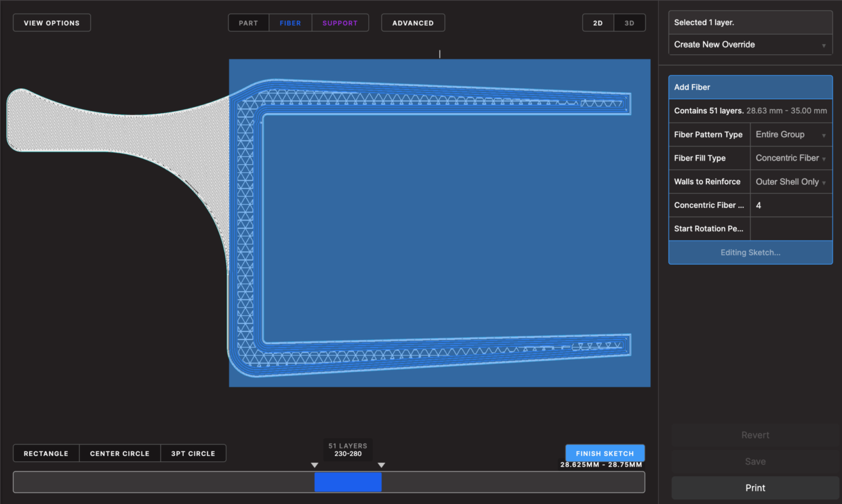842x504 pixels.
Task: Click FINISH SKETCH to complete the sketch
Action: click(x=604, y=453)
